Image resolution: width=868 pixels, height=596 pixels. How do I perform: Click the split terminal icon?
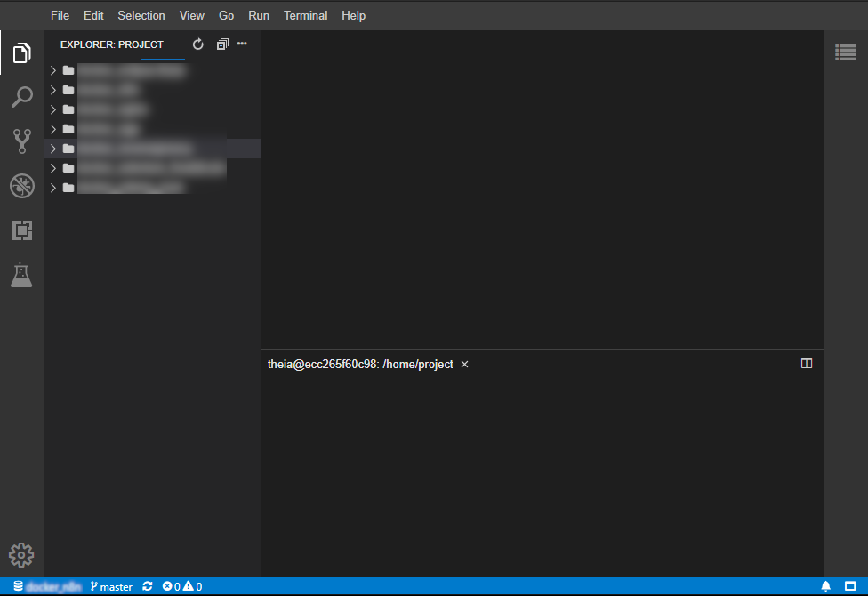(x=807, y=363)
